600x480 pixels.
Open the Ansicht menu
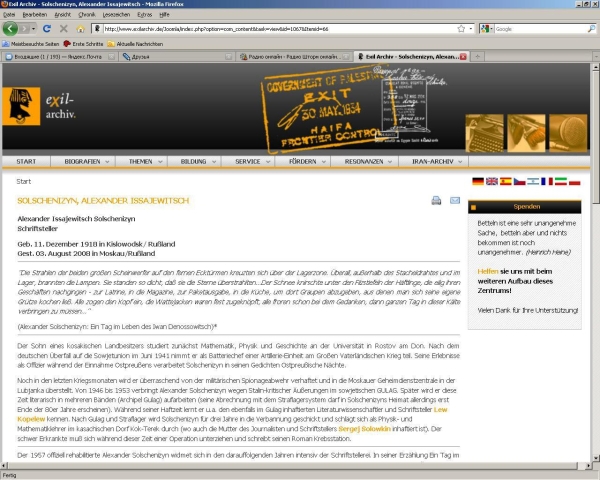pyautogui.click(x=63, y=15)
